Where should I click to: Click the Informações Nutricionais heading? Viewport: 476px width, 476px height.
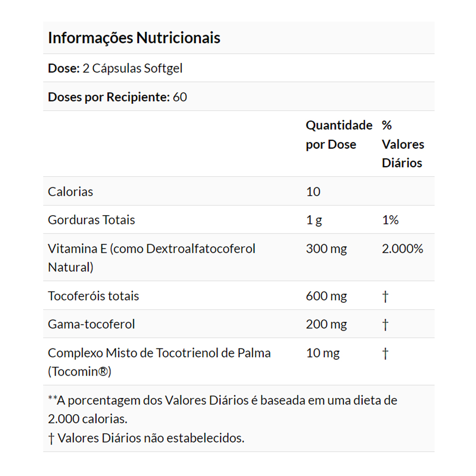coord(134,38)
